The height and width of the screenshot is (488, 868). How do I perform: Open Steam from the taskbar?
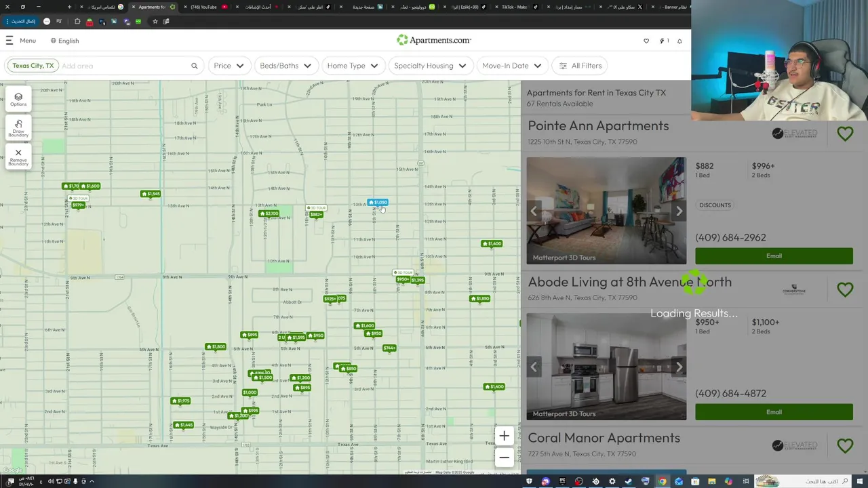point(629,481)
